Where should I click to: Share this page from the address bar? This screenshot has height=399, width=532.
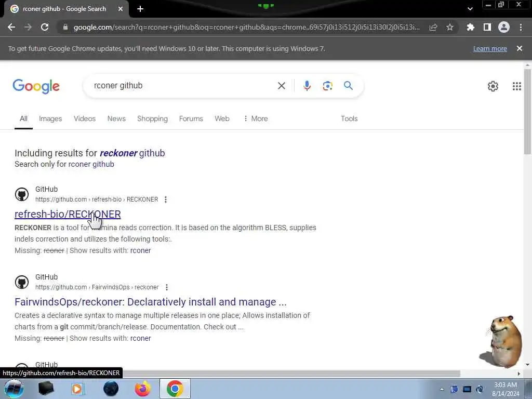pyautogui.click(x=433, y=27)
